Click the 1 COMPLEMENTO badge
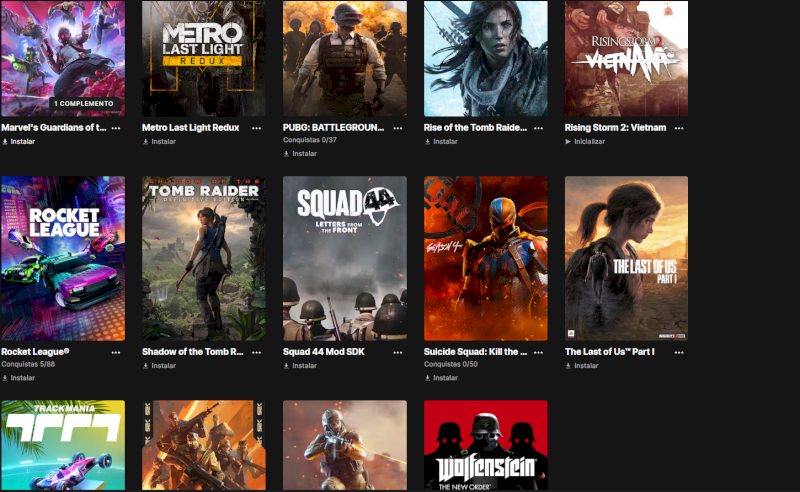800x492 pixels. coord(84,104)
